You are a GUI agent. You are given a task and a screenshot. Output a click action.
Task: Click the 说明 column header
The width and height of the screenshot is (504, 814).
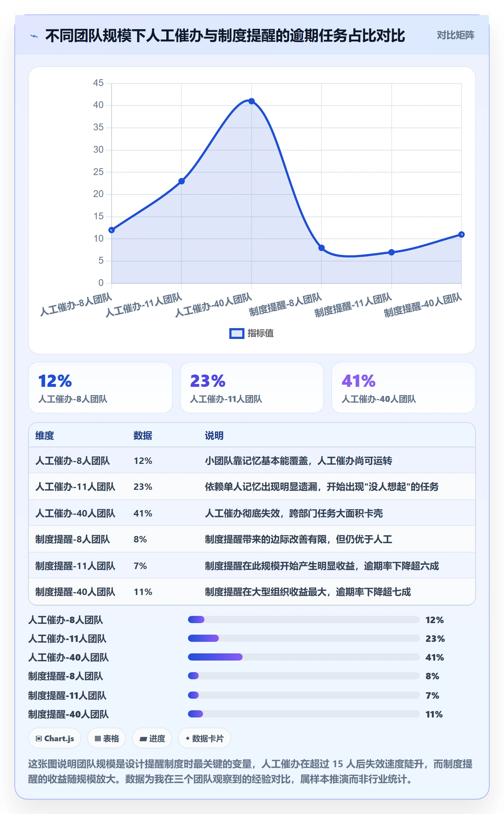click(x=214, y=435)
